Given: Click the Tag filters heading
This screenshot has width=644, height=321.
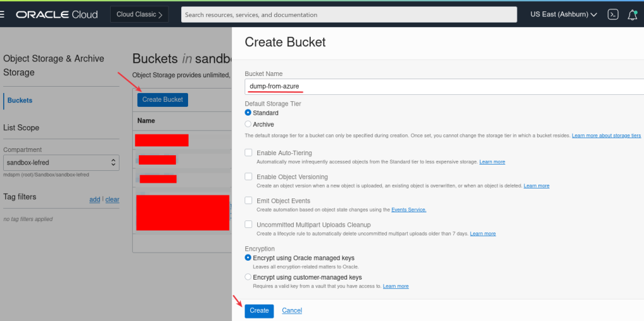Looking at the screenshot, I should click(19, 197).
